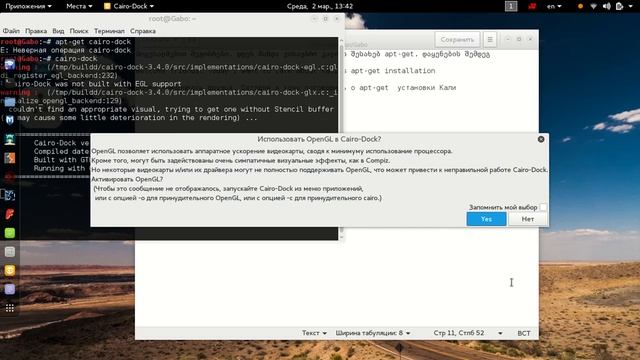
Task: Launch the red F icon in the dock
Action: tap(10, 214)
